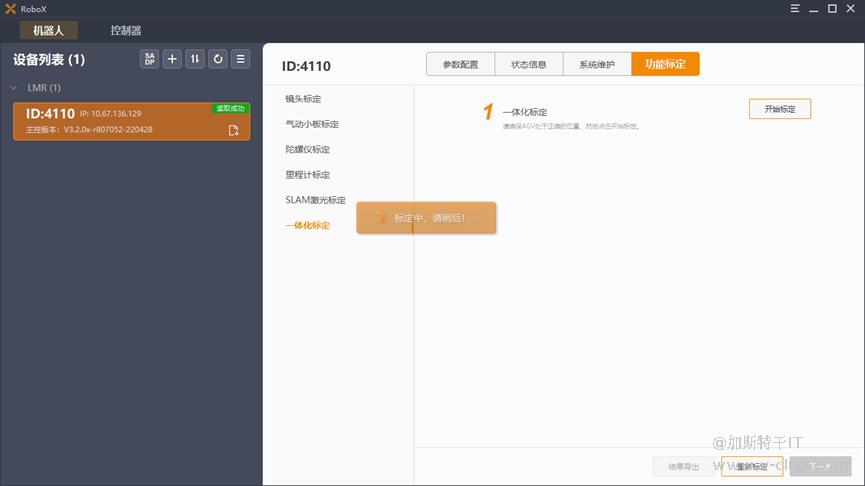865x486 pixels.
Task: Select 陀螺仪标定 in calibration list
Action: coord(307,149)
